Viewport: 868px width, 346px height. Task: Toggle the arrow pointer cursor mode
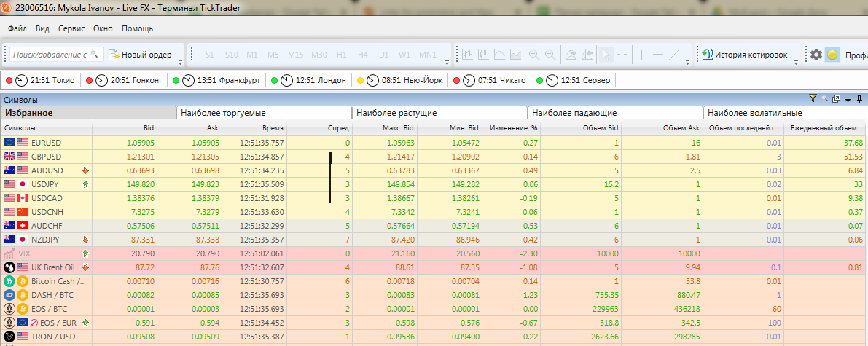click(605, 55)
